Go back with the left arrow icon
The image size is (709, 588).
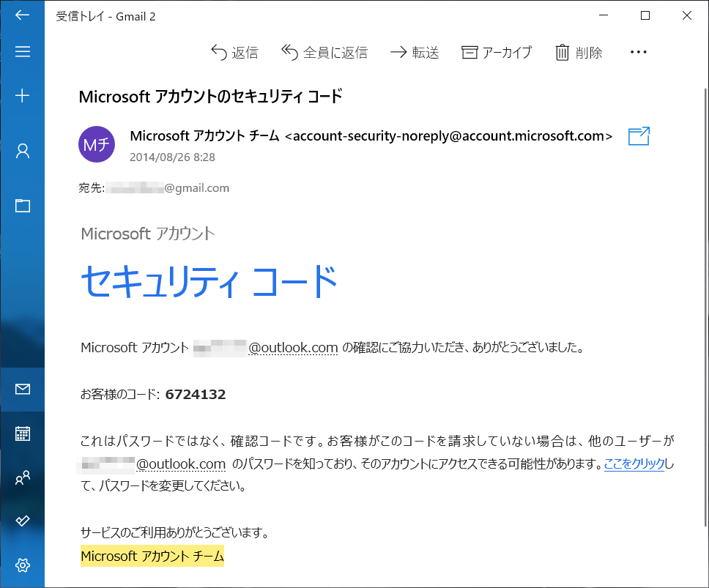pos(22,15)
